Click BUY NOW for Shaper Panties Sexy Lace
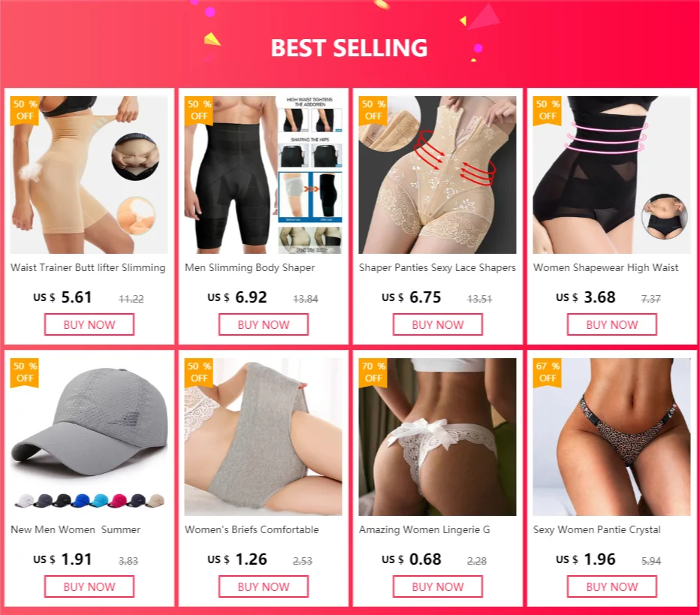 coord(437,324)
